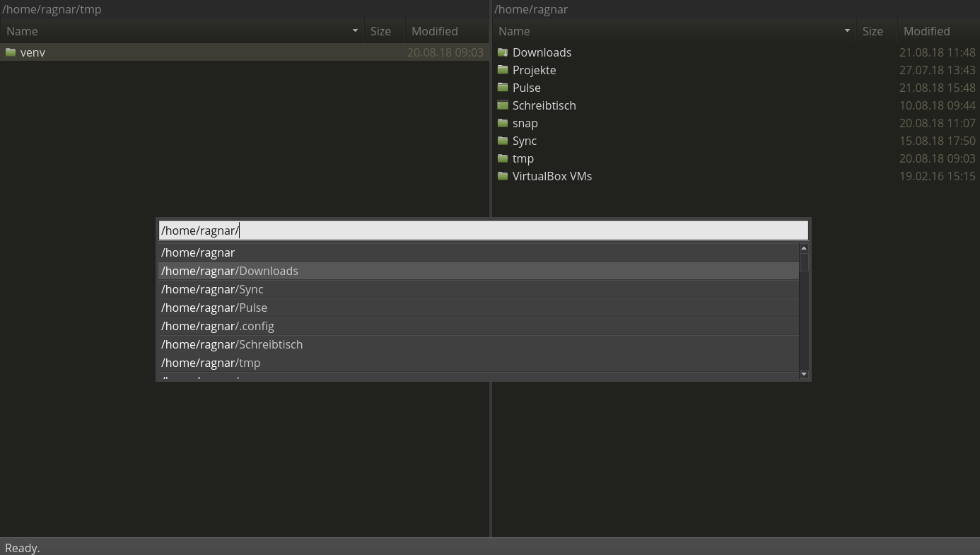
Task: Open the Projekte folder
Action: (535, 70)
